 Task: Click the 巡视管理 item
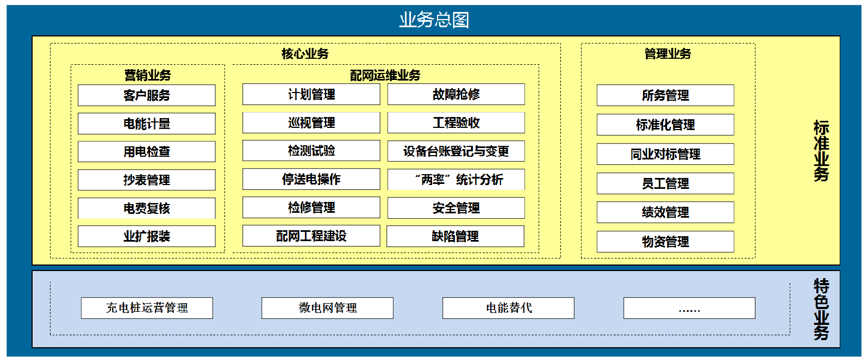311,123
